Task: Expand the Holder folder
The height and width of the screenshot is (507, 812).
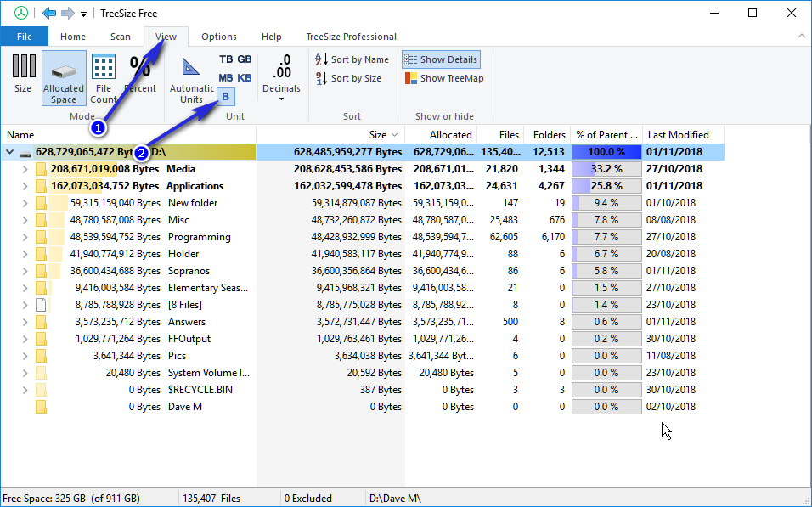Action: tap(25, 254)
